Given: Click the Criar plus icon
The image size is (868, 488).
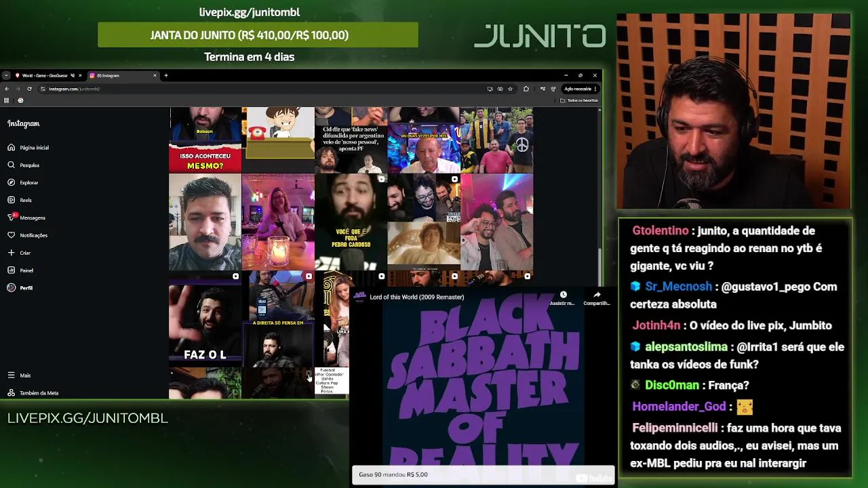Looking at the screenshot, I should (x=12, y=253).
